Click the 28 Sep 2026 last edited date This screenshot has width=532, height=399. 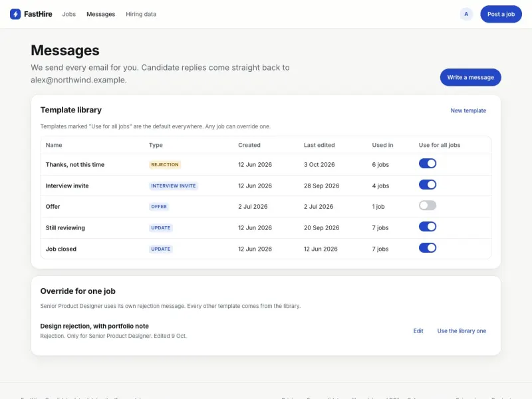coord(322,186)
